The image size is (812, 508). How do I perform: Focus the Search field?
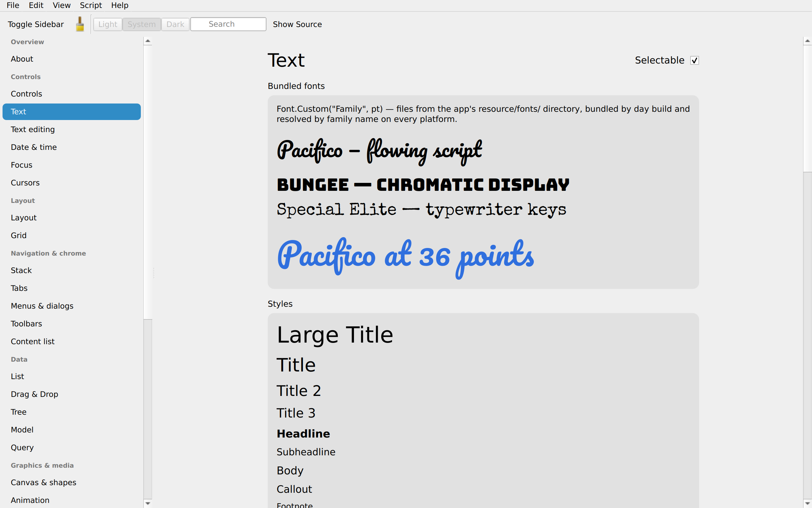[228, 24]
